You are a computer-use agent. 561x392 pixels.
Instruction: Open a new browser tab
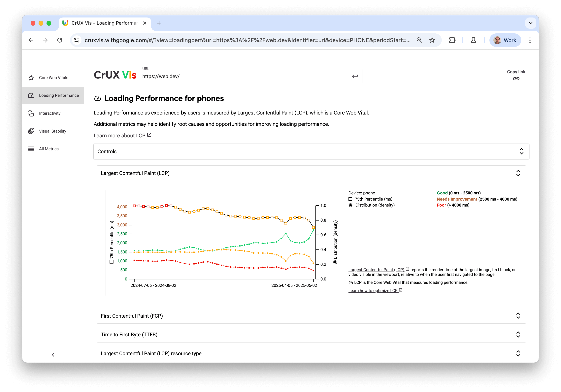159,23
